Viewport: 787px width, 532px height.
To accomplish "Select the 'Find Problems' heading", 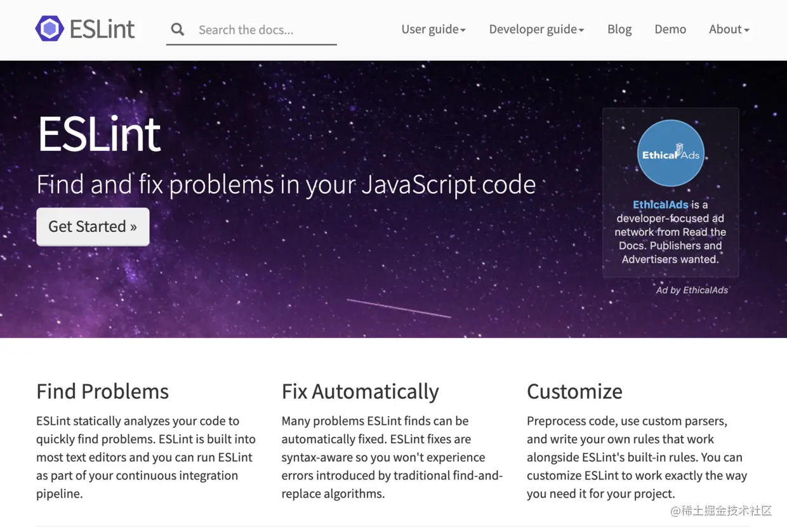I will (102, 391).
